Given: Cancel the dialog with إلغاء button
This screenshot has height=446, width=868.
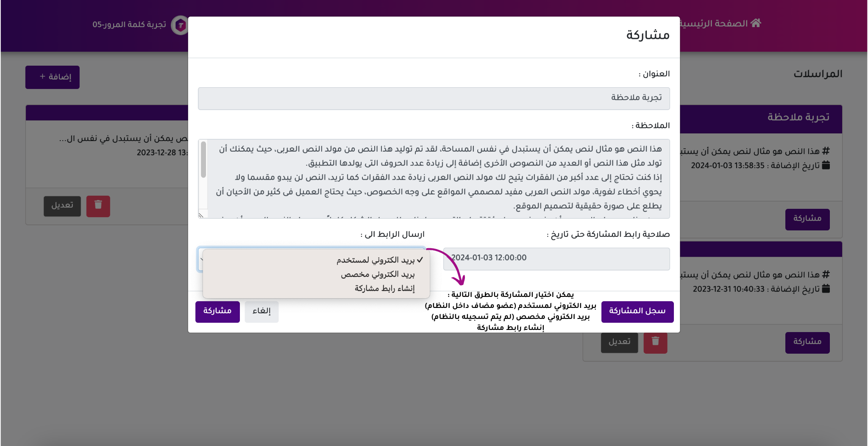Looking at the screenshot, I should coord(262,311).
